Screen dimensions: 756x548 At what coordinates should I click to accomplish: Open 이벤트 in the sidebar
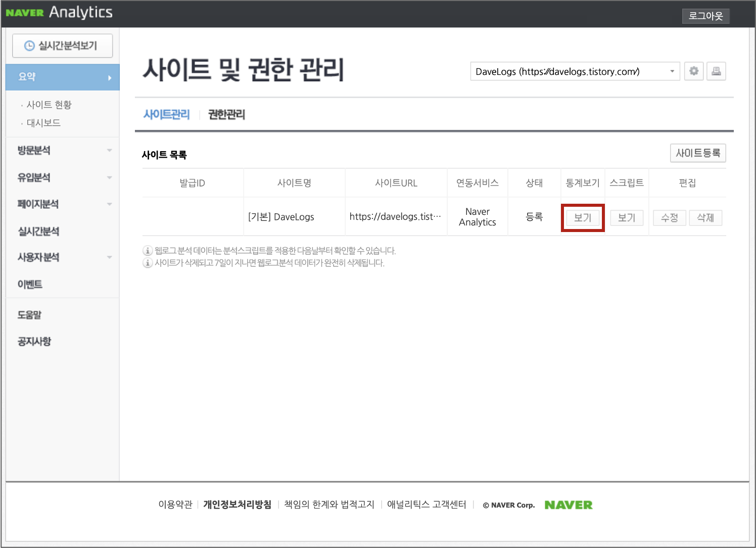pyautogui.click(x=30, y=284)
